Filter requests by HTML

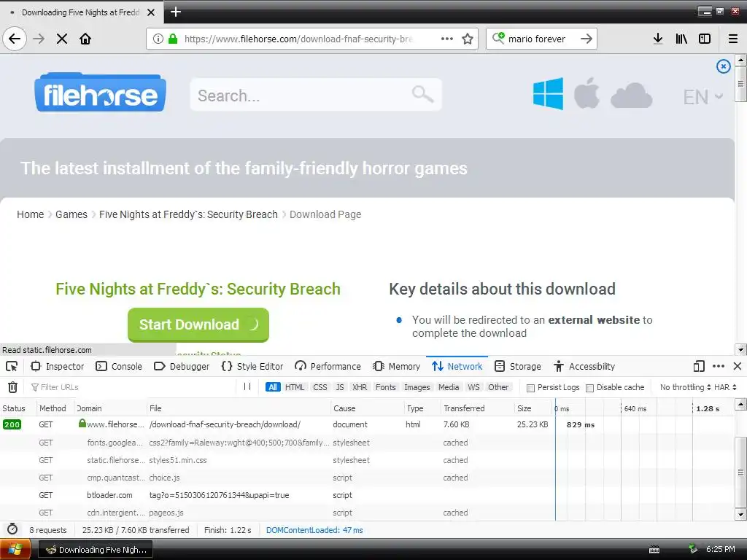[x=295, y=387]
